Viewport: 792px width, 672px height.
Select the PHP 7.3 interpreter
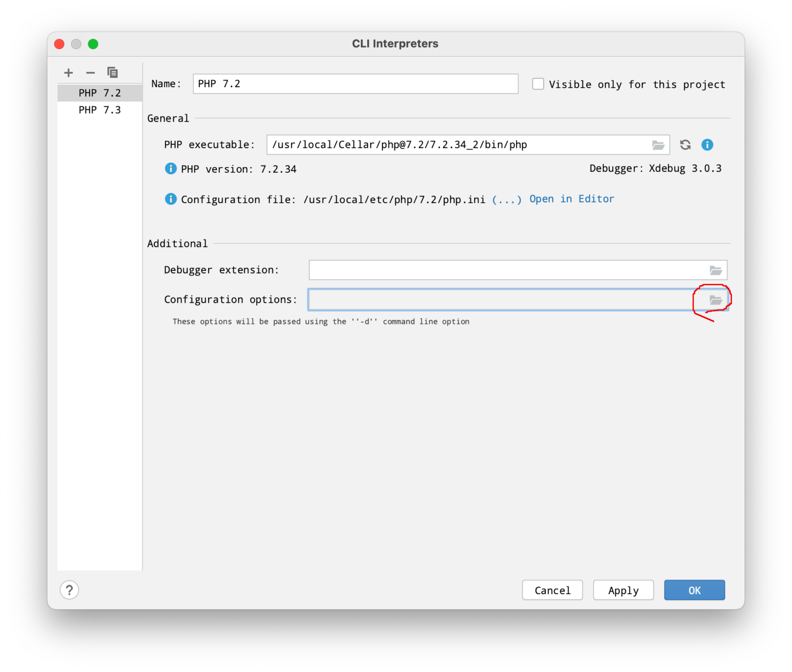pyautogui.click(x=100, y=110)
